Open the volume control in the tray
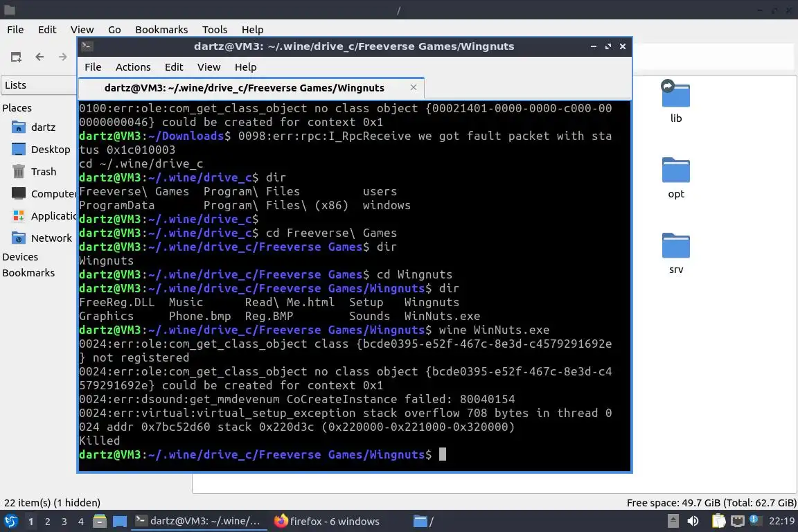 pos(693,521)
